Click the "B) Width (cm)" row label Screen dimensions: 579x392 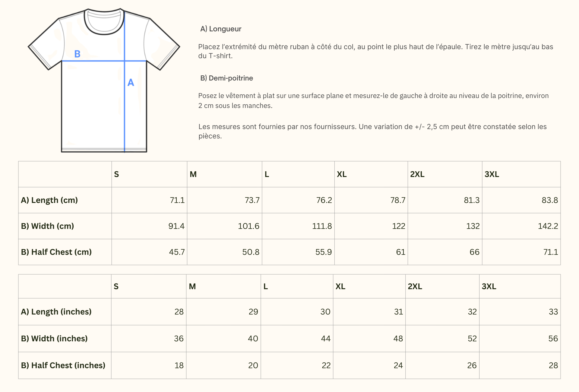click(x=47, y=226)
